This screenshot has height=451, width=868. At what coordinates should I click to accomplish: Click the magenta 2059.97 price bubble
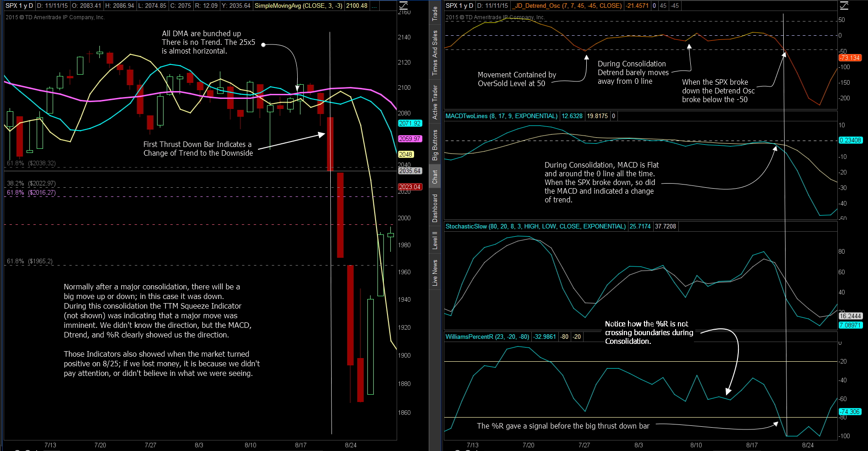pyautogui.click(x=409, y=139)
